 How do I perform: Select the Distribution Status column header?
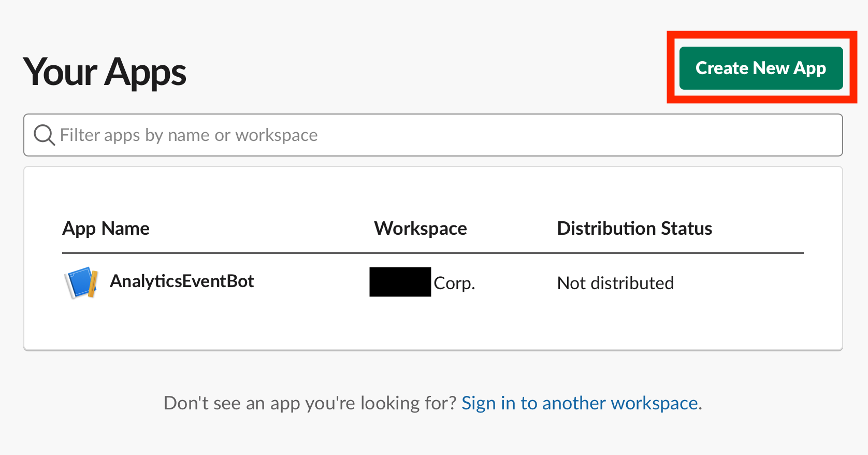(x=634, y=229)
